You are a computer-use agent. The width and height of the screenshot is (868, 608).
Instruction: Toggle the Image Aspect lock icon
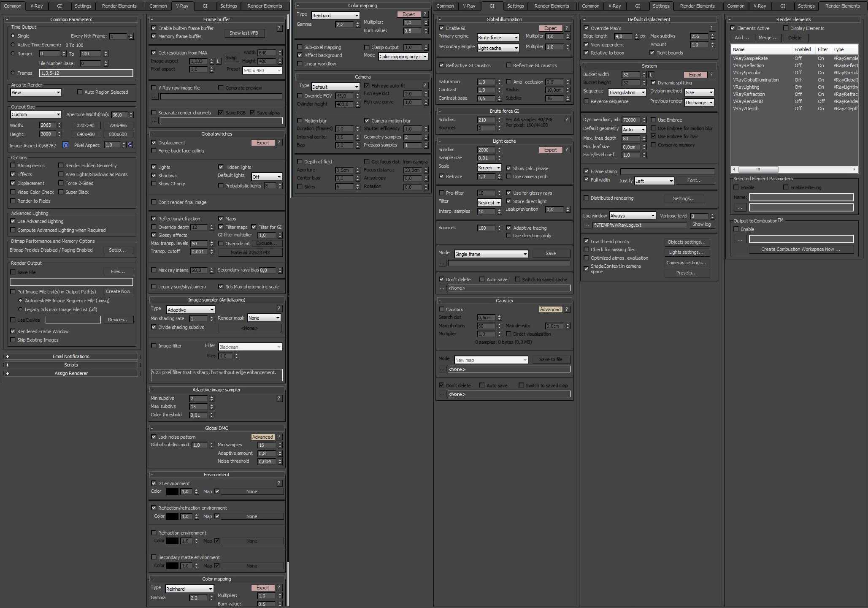65,145
